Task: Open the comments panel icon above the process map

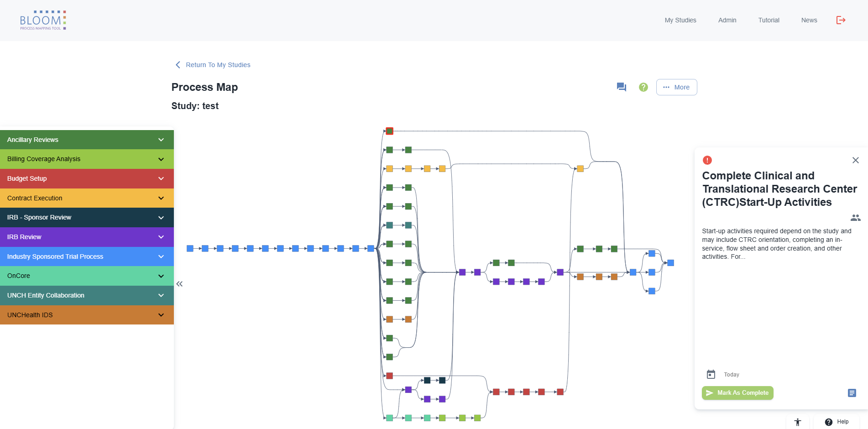Action: [x=621, y=87]
